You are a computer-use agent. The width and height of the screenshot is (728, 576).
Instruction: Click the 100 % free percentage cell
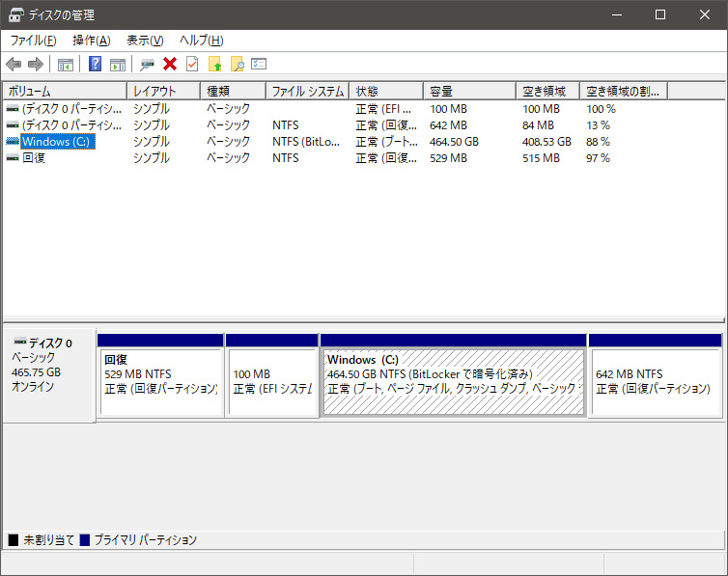click(601, 109)
